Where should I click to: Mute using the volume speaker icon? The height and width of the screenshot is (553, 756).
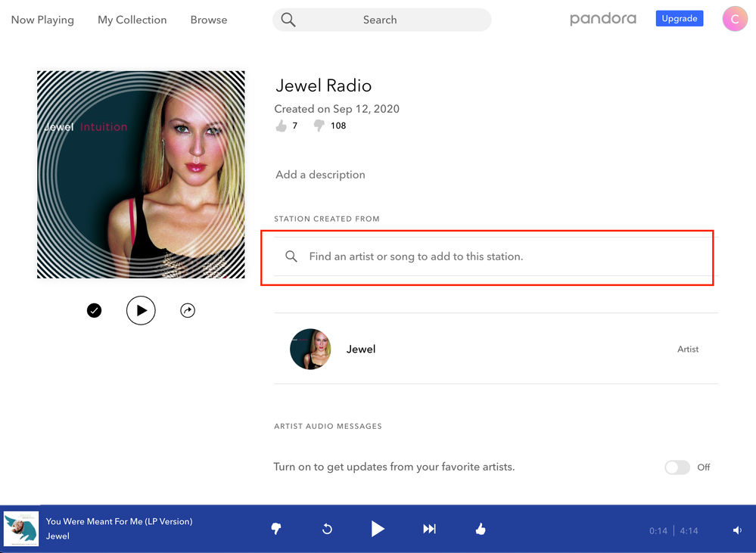[x=737, y=530]
